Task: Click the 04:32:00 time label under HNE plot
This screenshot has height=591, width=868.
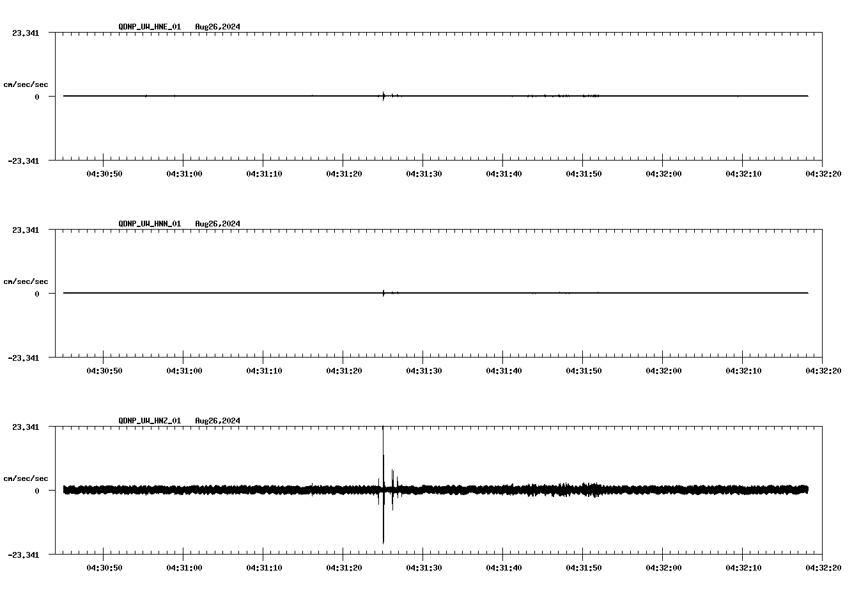Action: [663, 174]
